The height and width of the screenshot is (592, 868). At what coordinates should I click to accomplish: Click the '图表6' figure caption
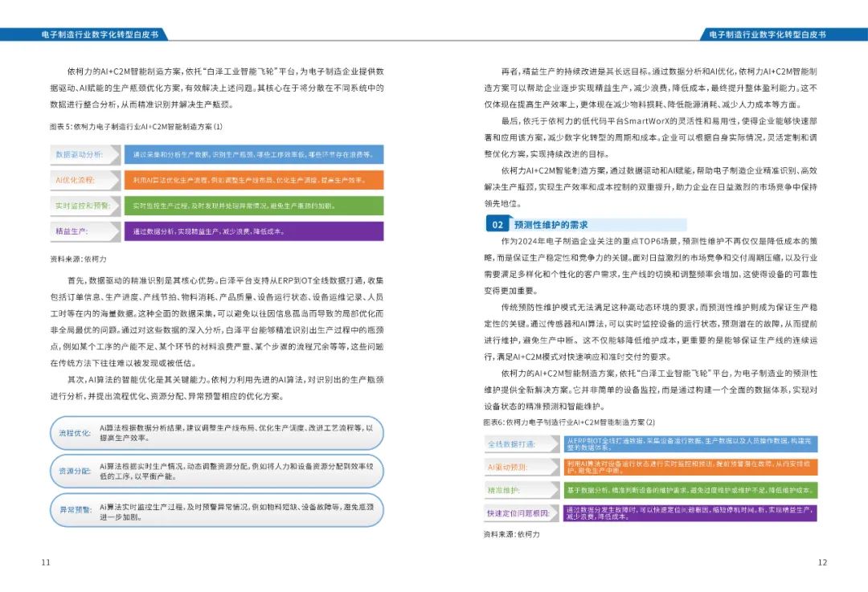569,423
